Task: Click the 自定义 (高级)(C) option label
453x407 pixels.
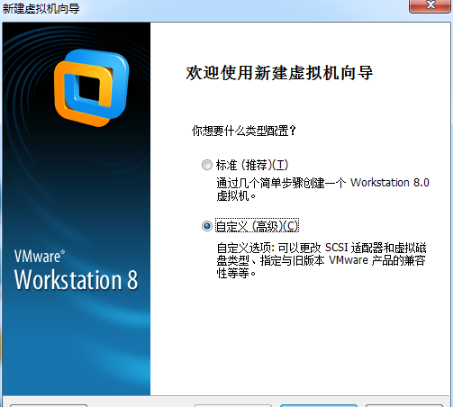Action: pos(257,226)
